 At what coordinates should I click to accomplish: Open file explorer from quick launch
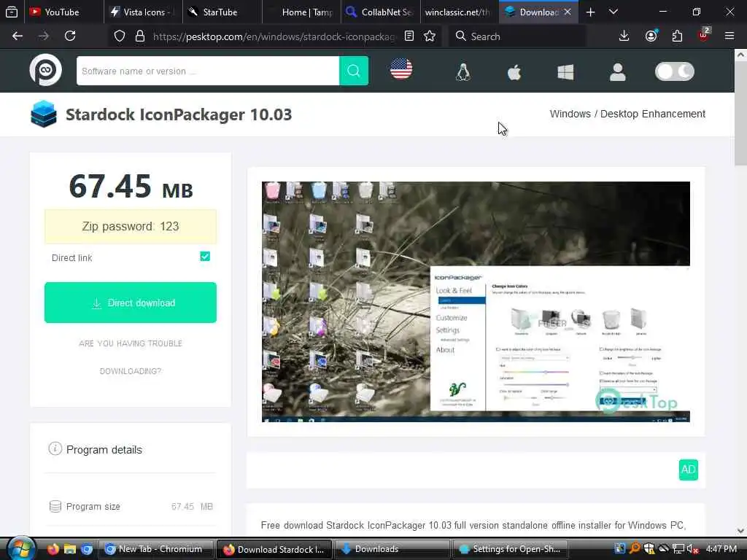point(70,549)
